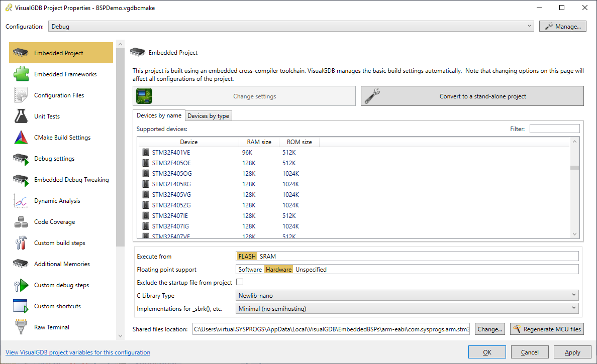
Task: Click the Custom build steps tools icon
Action: (x=21, y=242)
